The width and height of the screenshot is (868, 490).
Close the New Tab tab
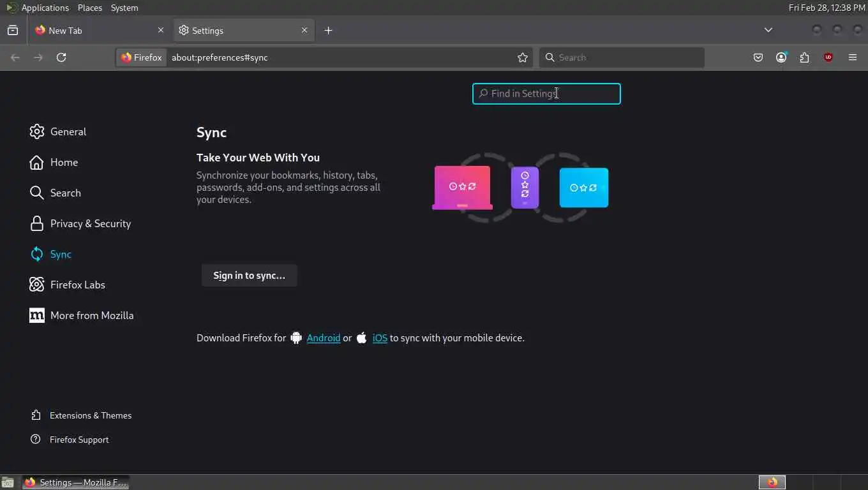coord(161,30)
